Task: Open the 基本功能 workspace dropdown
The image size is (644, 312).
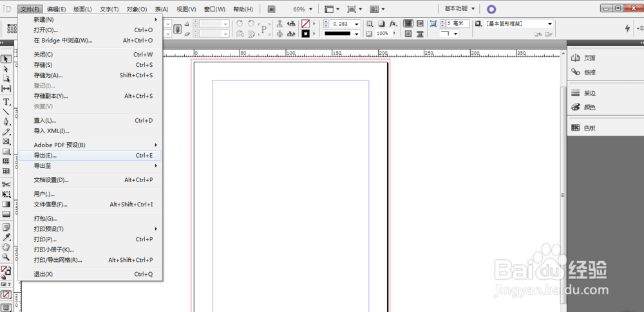Action: pyautogui.click(x=460, y=8)
